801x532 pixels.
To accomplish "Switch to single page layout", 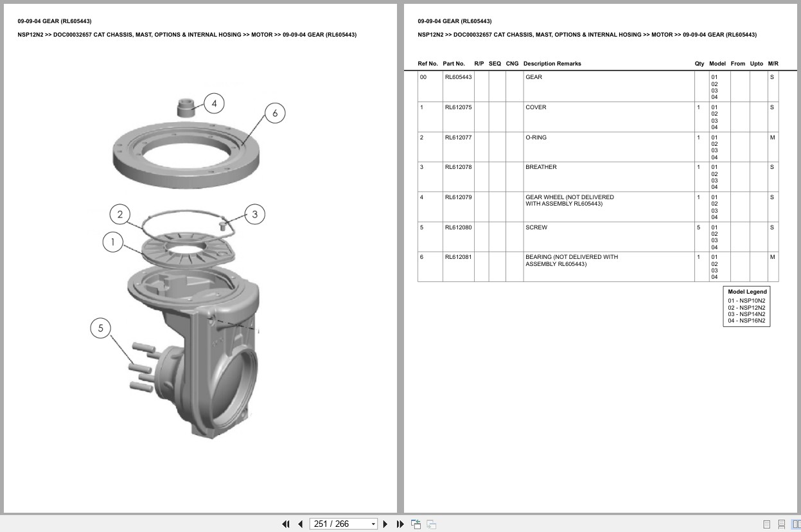I will coord(766,524).
